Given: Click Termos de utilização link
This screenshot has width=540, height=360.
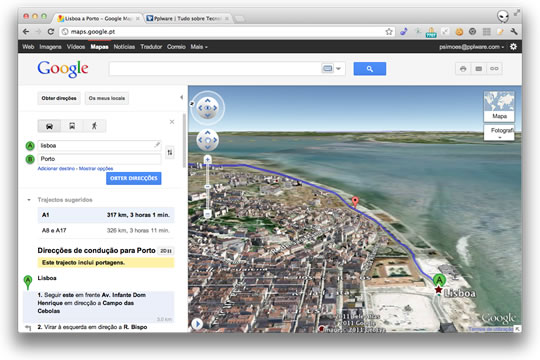Looking at the screenshot, I should click(x=491, y=329).
